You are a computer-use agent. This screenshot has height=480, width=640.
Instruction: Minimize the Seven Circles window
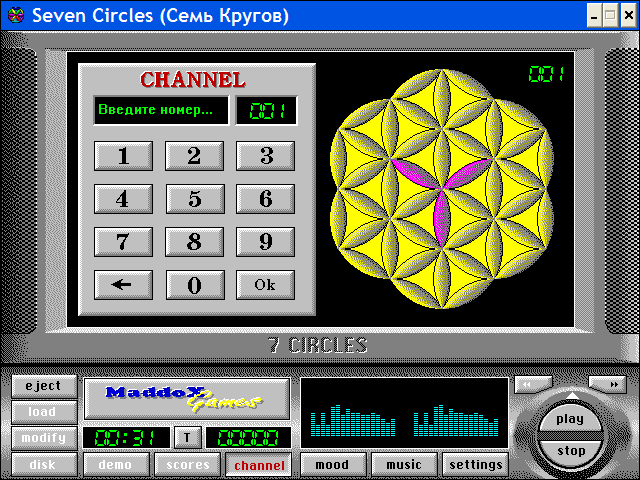(x=594, y=16)
